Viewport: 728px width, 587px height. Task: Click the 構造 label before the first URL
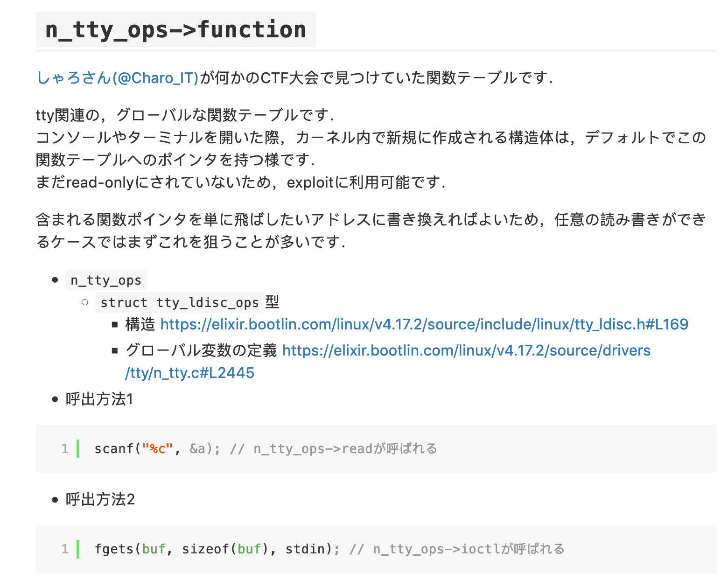coord(140,324)
